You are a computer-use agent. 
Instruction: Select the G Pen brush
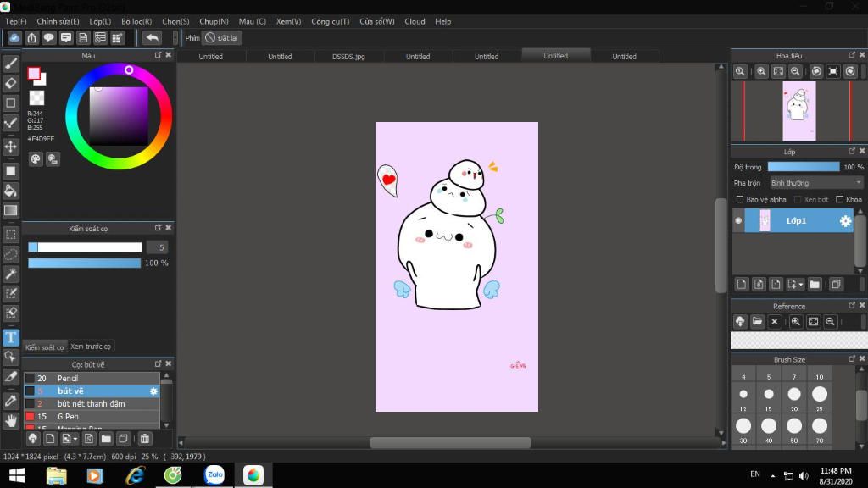tap(92, 417)
